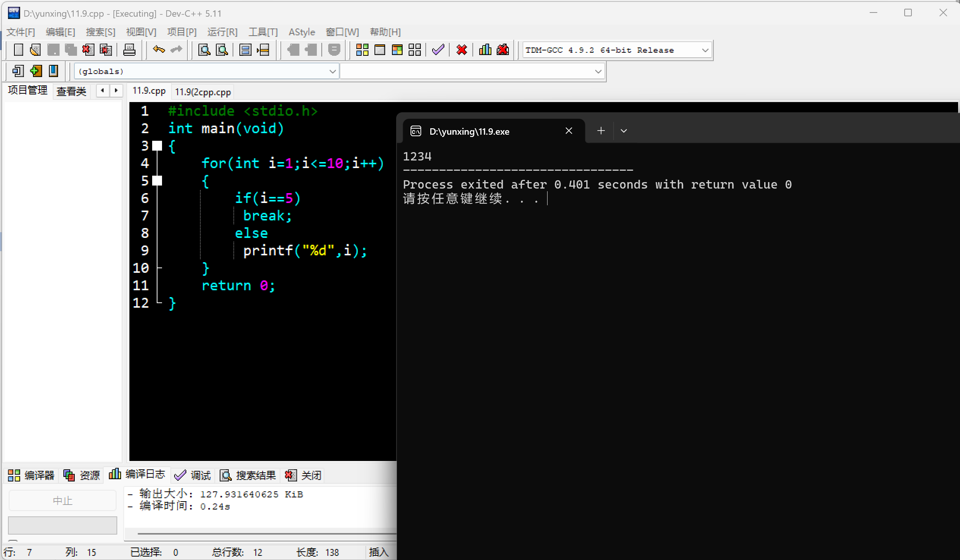Click the print icon in toolbar

[129, 50]
